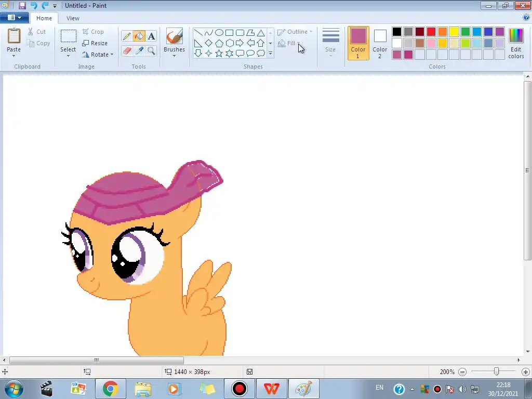Choose the Rectangle shape
532x399 pixels.
coord(229,33)
